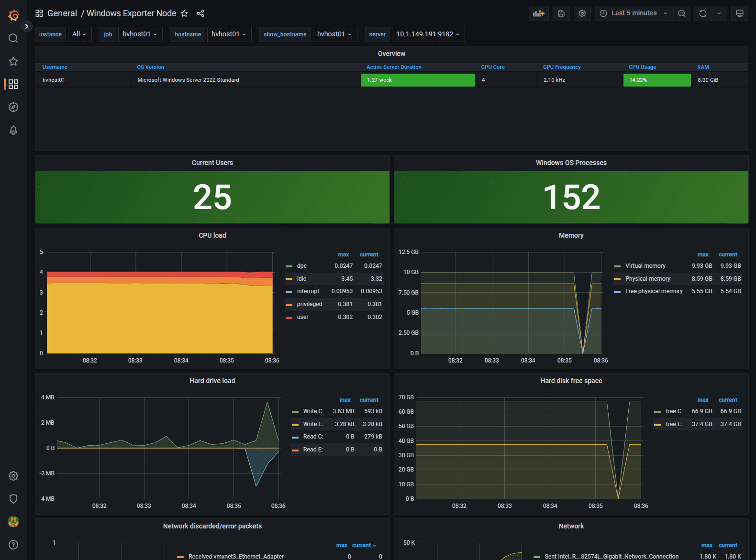This screenshot has height=560, width=756.
Task: Expand the server 10.1.149.191:9182 dropdown
Action: point(428,34)
